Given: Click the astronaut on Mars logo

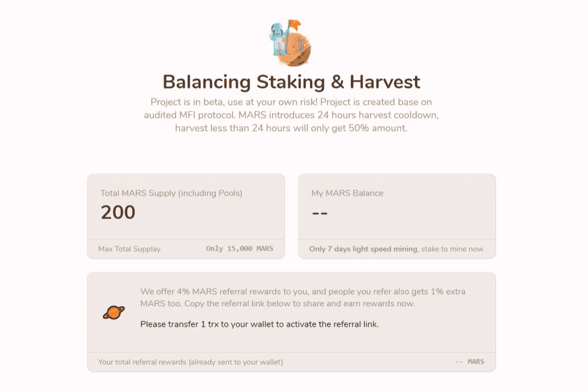Looking at the screenshot, I should click(x=290, y=43).
